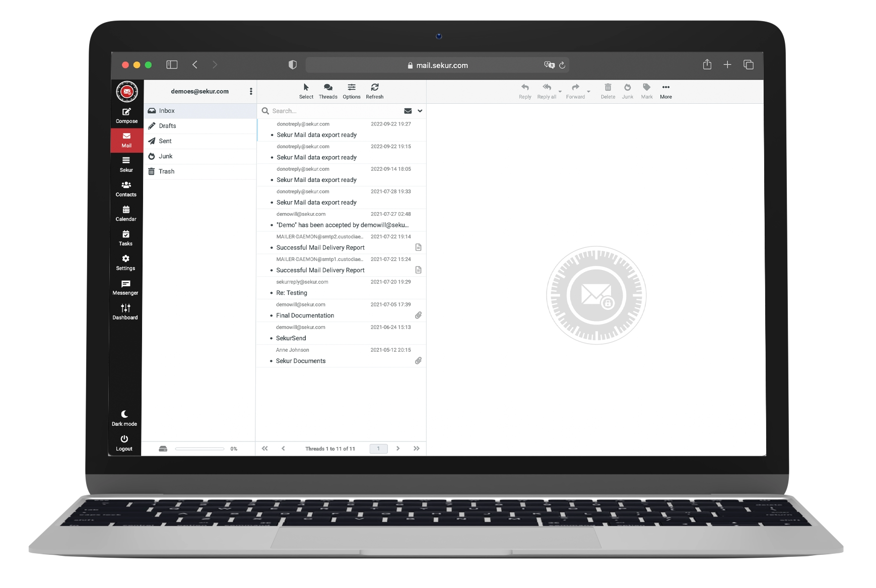Expand the Forward dropdown arrow
The width and height of the screenshot is (876, 588).
pyautogui.click(x=589, y=92)
